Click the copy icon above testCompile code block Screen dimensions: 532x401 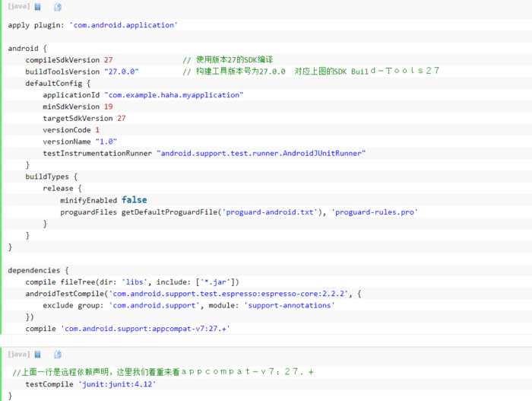[58, 355]
